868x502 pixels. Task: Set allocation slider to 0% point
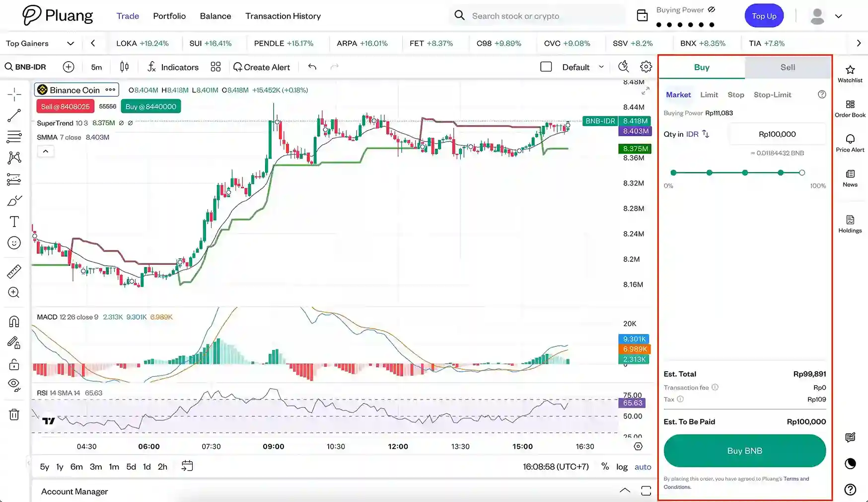673,172
